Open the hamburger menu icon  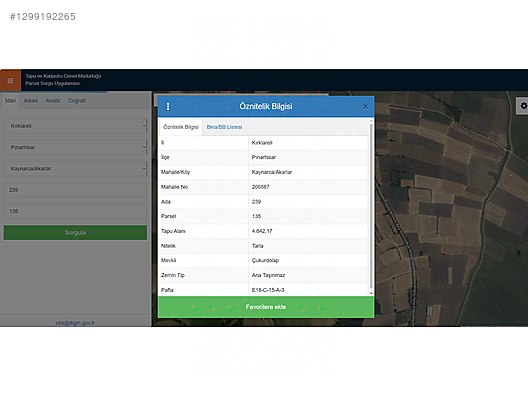tap(10, 80)
